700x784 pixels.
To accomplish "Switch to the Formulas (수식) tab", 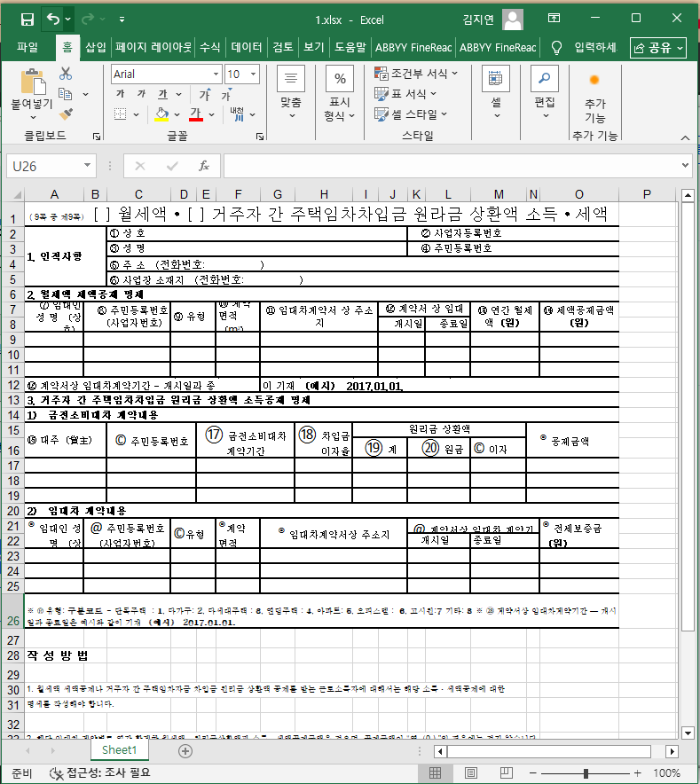I will coord(209,48).
